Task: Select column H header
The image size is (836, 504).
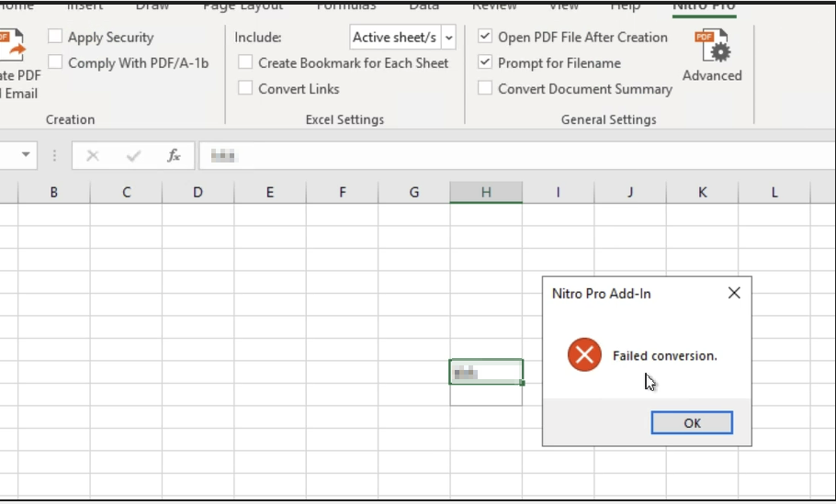Action: tap(486, 193)
